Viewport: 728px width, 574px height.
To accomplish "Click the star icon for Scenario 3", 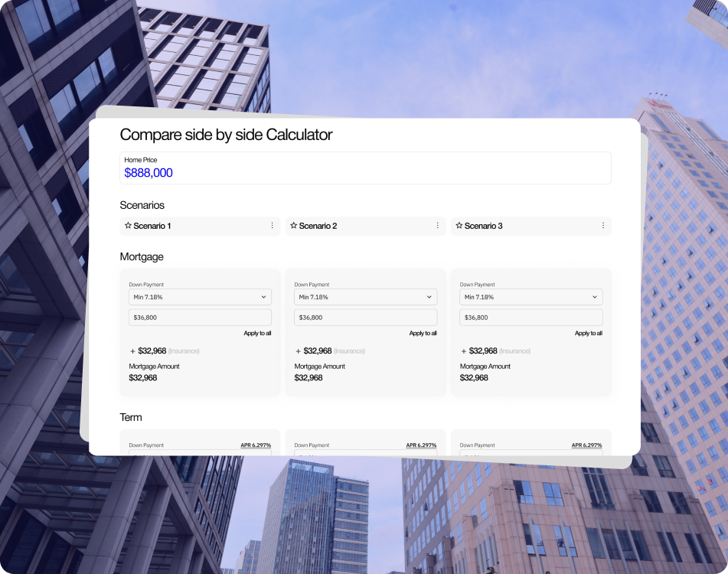I will [459, 226].
